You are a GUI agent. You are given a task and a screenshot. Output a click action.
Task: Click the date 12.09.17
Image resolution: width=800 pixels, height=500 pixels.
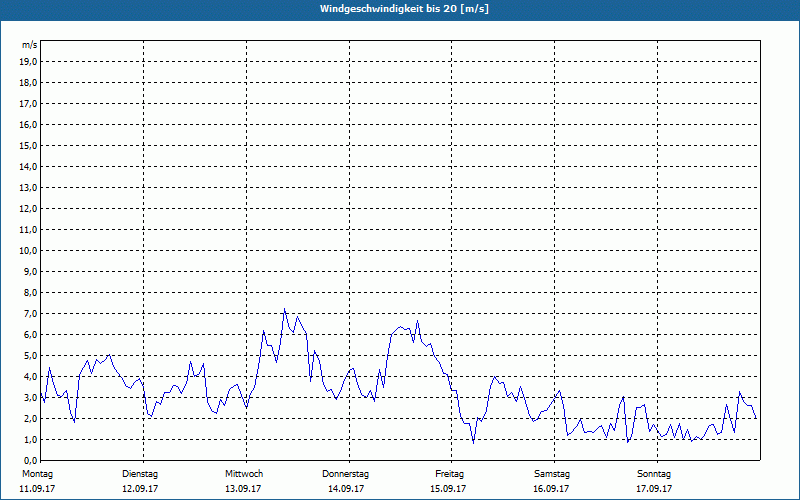tap(140, 489)
